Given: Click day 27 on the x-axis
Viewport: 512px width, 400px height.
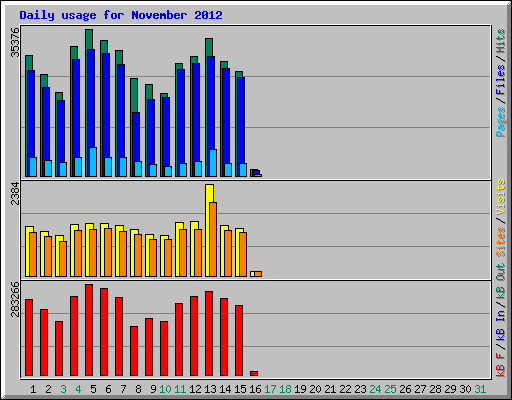Looking at the screenshot, I should pyautogui.click(x=420, y=389).
